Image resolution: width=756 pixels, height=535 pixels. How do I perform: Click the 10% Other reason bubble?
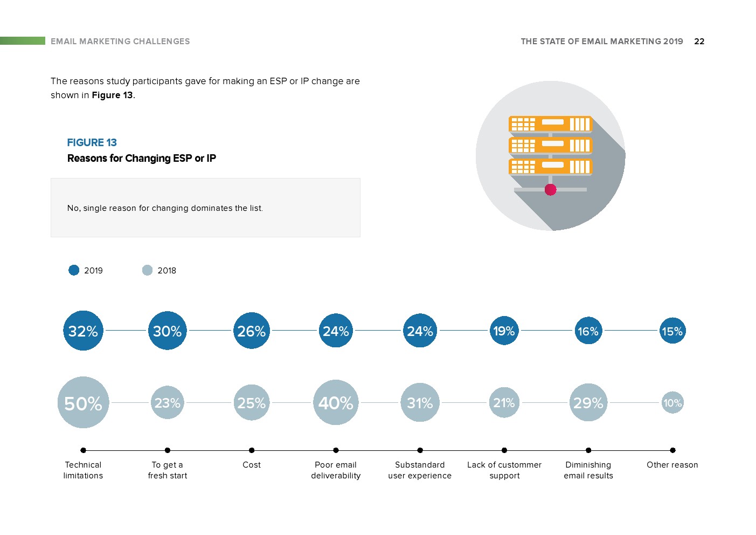(x=672, y=403)
